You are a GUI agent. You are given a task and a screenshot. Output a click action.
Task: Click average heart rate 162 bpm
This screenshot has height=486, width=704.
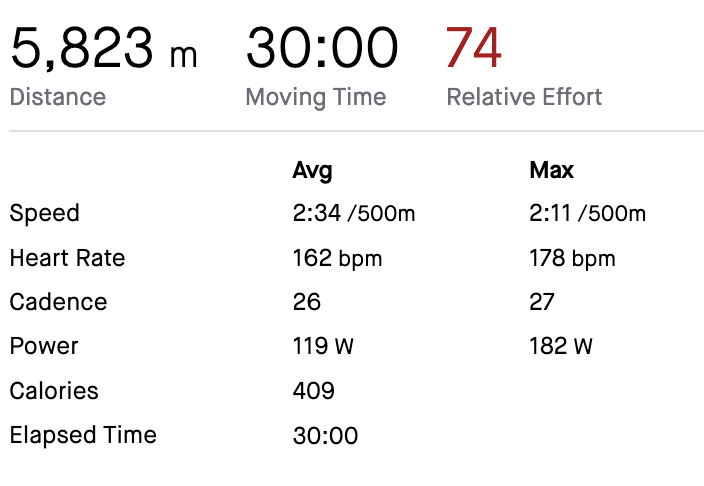pos(337,259)
